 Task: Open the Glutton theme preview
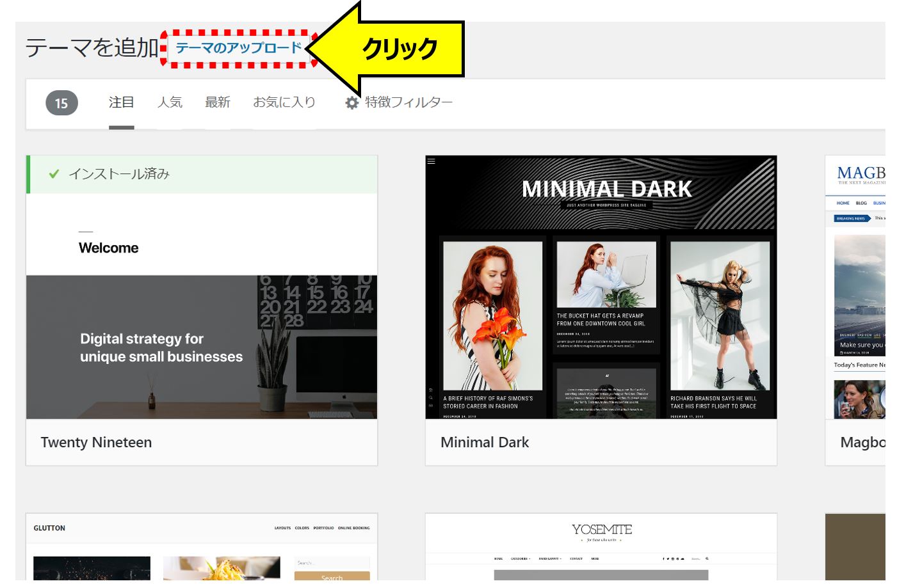(202, 547)
